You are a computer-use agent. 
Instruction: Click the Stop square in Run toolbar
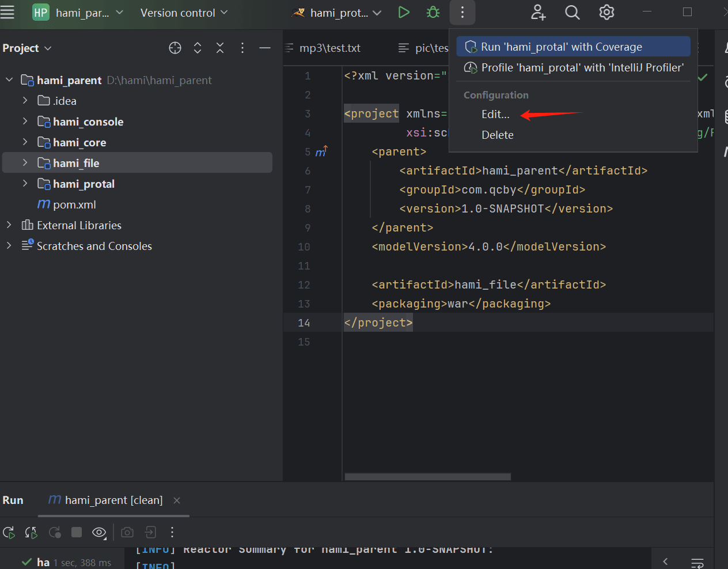click(x=77, y=532)
